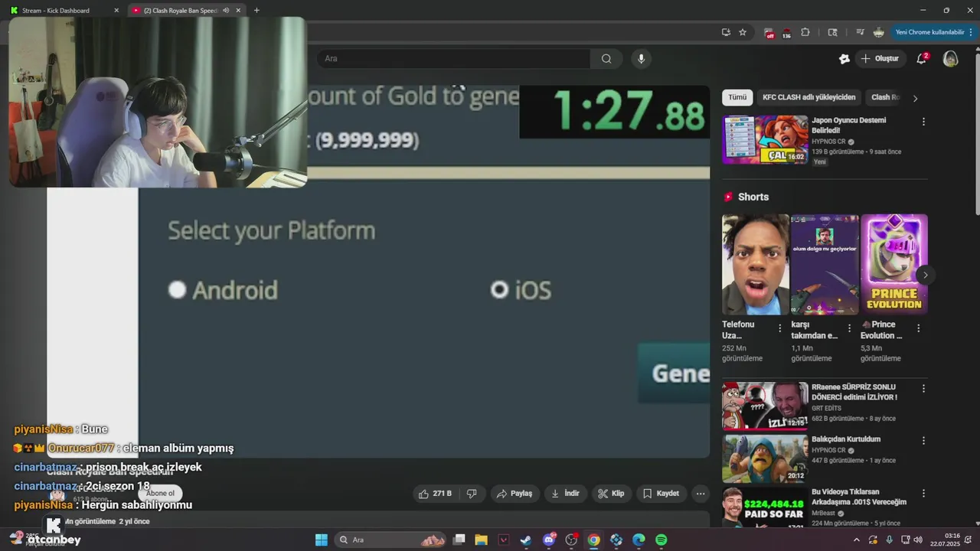Open the Telefonu Uza short thumbnail

tap(755, 264)
